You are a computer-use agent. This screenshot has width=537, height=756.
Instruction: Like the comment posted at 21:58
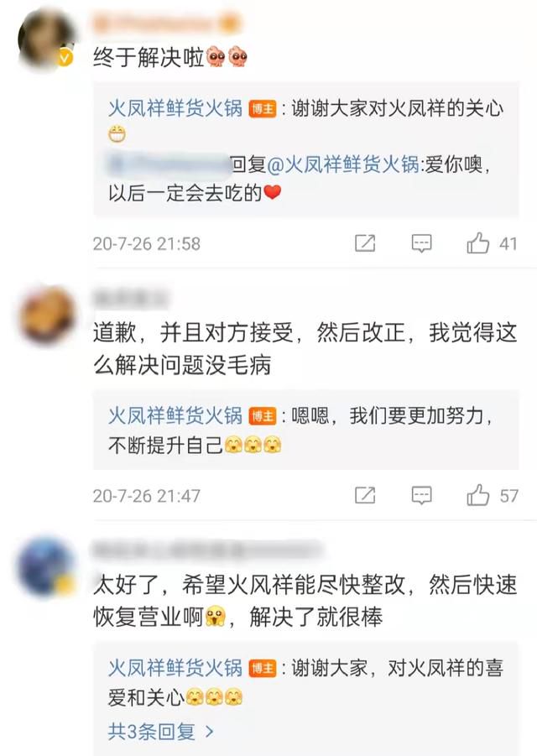pos(477,243)
